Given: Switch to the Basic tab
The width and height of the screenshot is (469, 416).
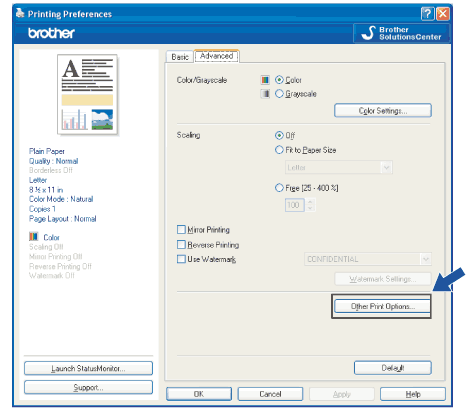Looking at the screenshot, I should pyautogui.click(x=180, y=57).
